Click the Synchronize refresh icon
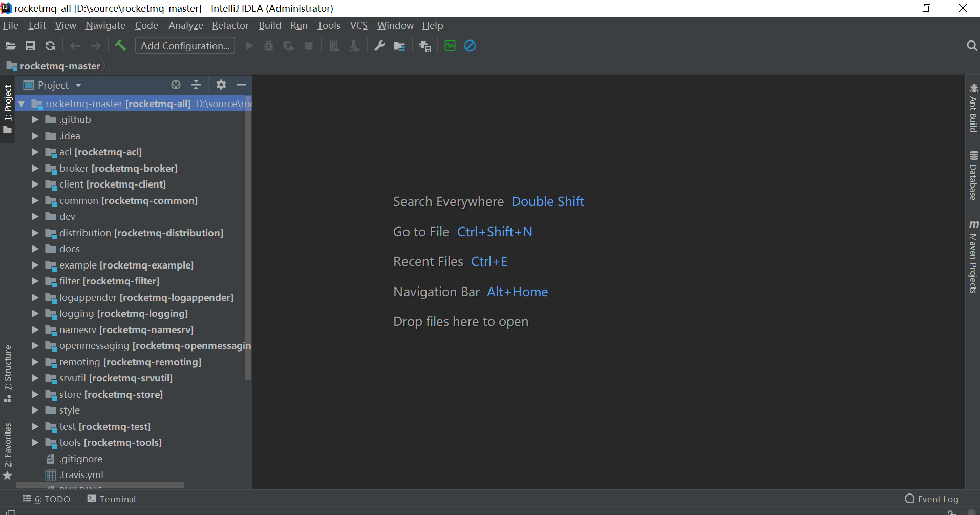This screenshot has width=980, height=515. click(50, 46)
